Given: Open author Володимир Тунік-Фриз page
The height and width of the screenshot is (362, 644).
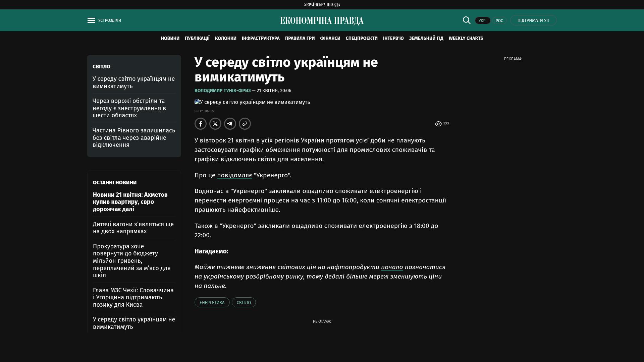Looking at the screenshot, I should (222, 91).
